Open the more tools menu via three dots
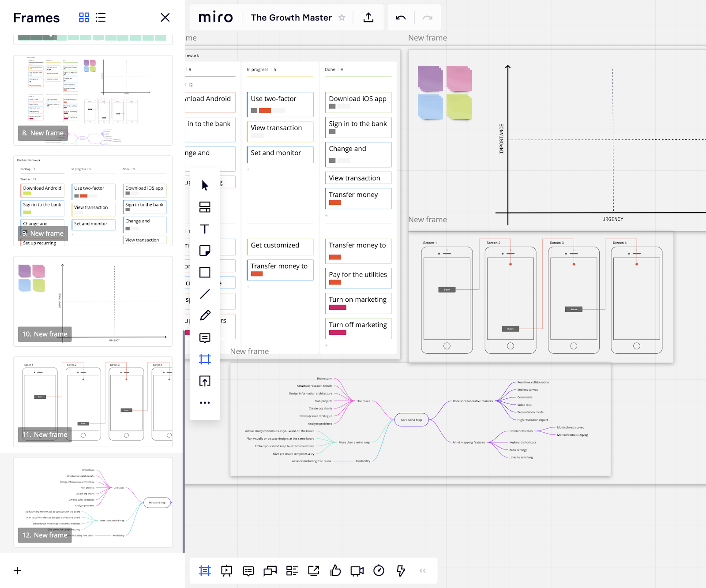The width and height of the screenshot is (706, 588). pos(204,402)
